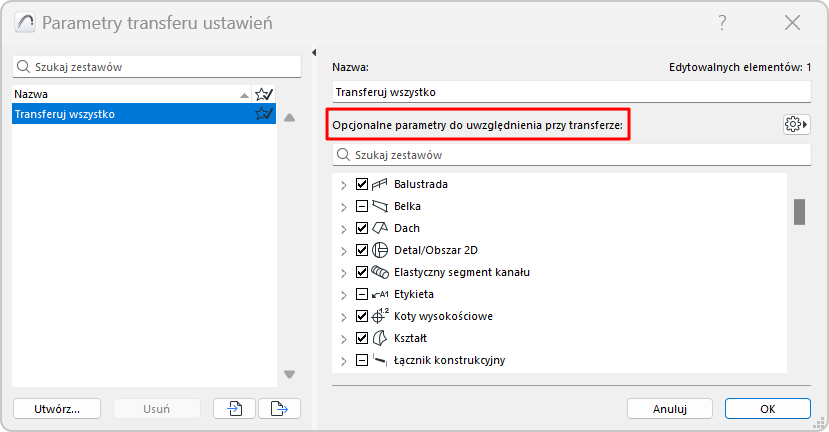The image size is (829, 432).
Task: Click the export set icon button
Action: click(279, 408)
